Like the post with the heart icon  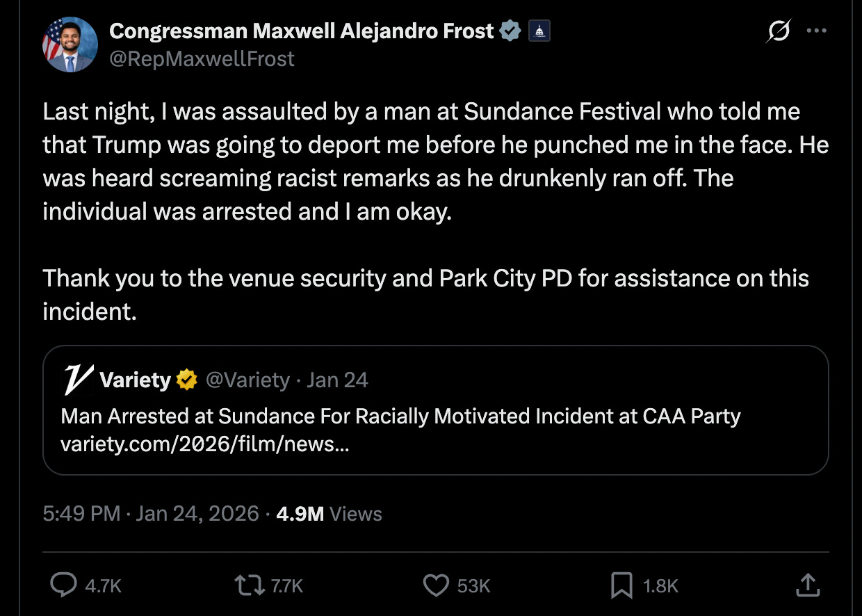pos(436,585)
